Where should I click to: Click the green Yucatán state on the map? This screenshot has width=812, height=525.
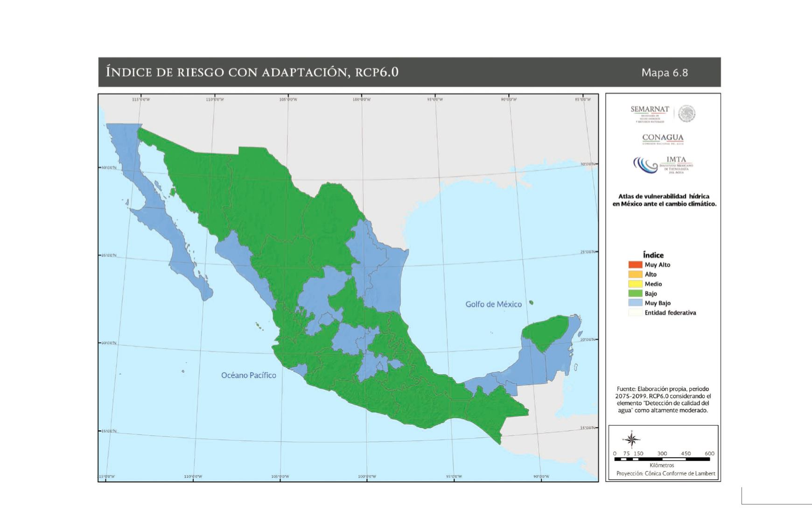(545, 332)
